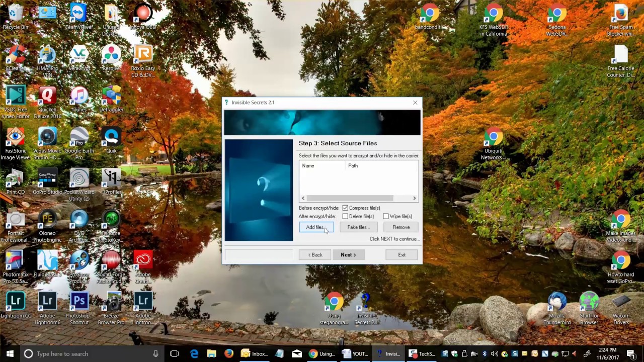This screenshot has width=644, height=362.
Task: Click file list scrollbar left arrow
Action: pos(303,198)
